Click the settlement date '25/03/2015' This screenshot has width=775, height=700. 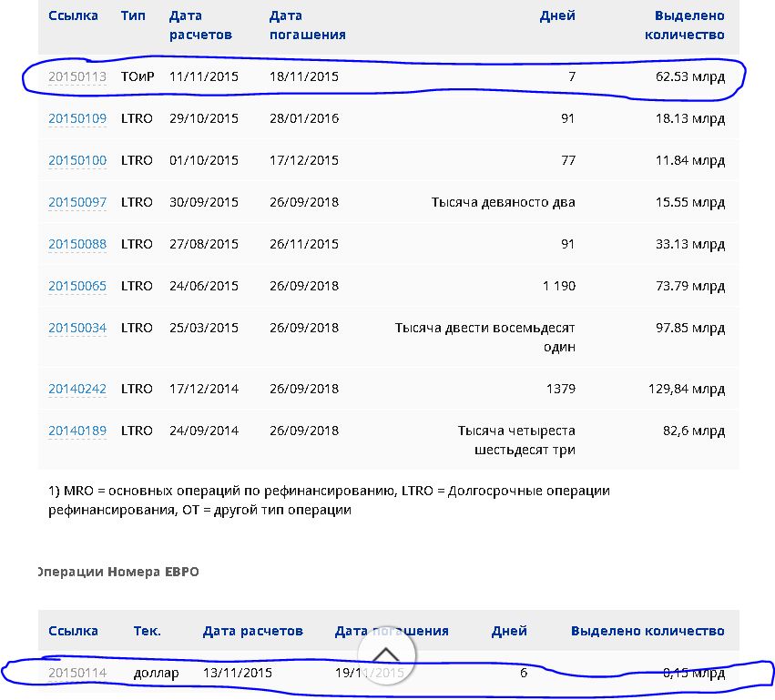click(x=204, y=329)
